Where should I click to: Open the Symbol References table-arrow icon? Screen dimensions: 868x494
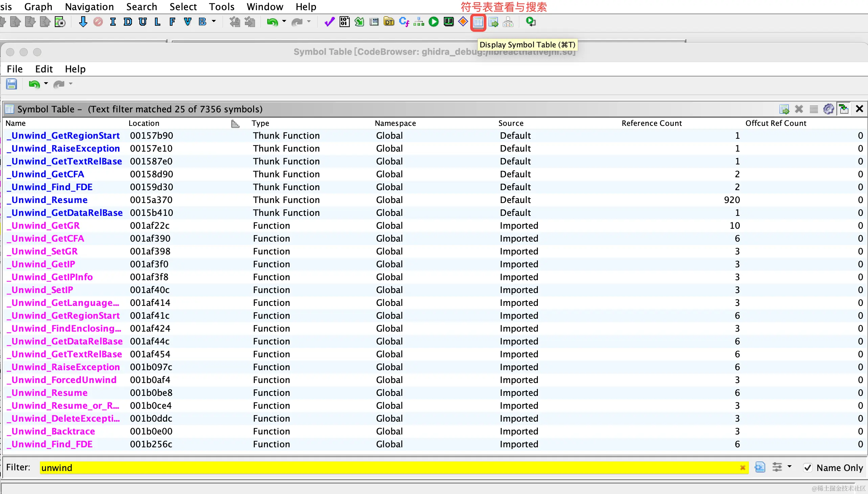point(493,22)
